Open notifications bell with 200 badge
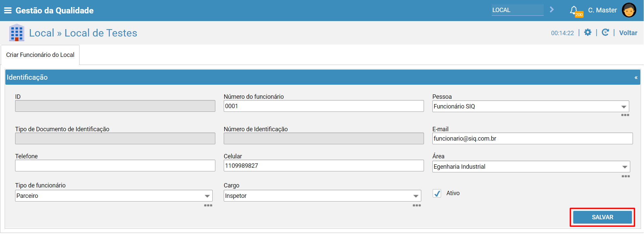Image resolution: width=644 pixels, height=235 pixels. pyautogui.click(x=576, y=11)
